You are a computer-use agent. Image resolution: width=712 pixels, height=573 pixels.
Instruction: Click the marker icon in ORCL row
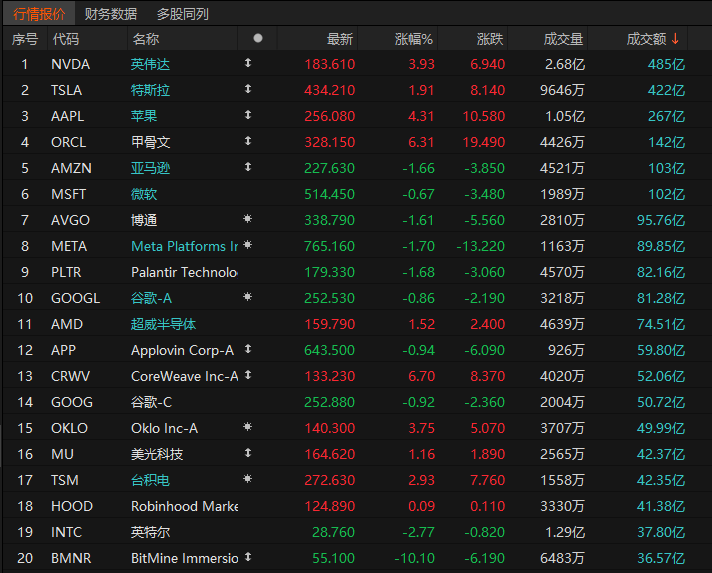[248, 141]
